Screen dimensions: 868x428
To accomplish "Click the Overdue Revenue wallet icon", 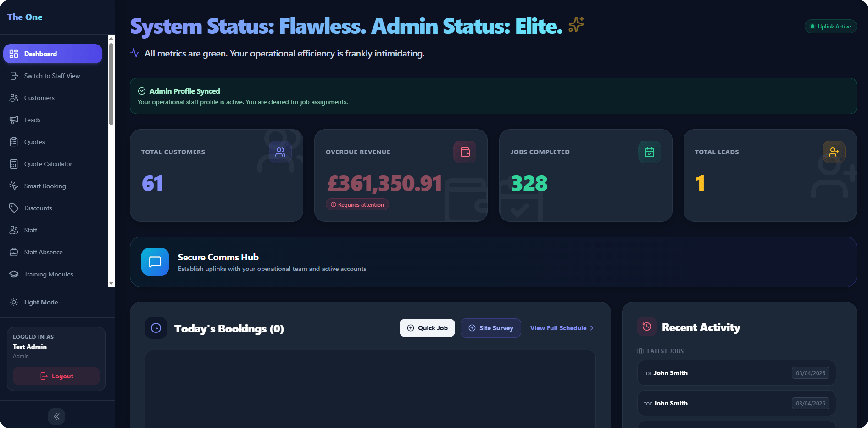I will pyautogui.click(x=465, y=152).
